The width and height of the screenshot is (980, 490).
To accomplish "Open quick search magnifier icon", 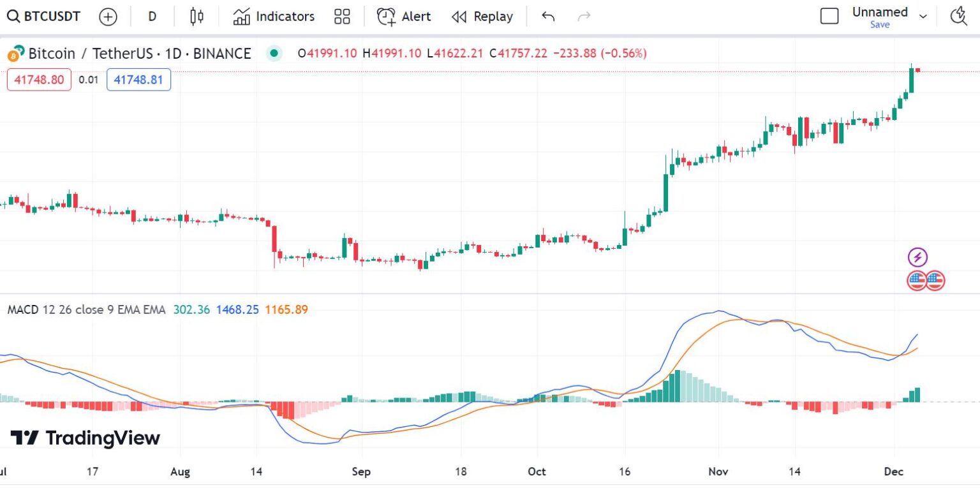I will coord(958,16).
